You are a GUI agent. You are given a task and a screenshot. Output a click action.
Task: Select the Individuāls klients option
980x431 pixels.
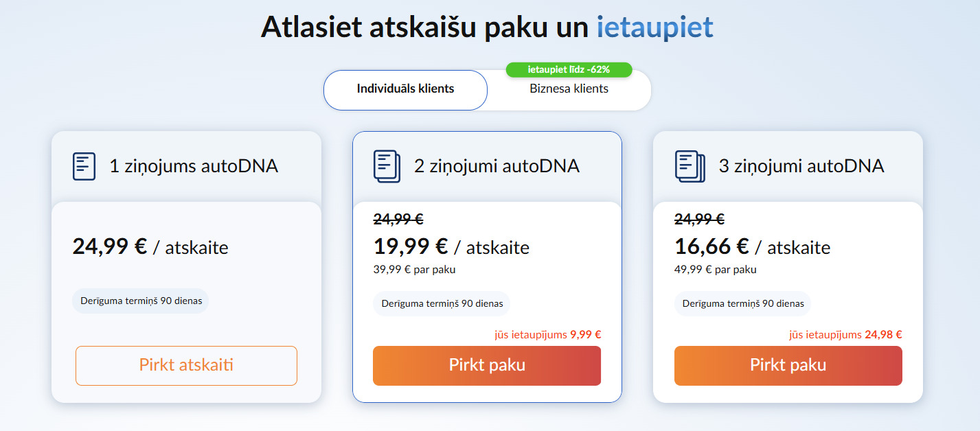click(405, 89)
